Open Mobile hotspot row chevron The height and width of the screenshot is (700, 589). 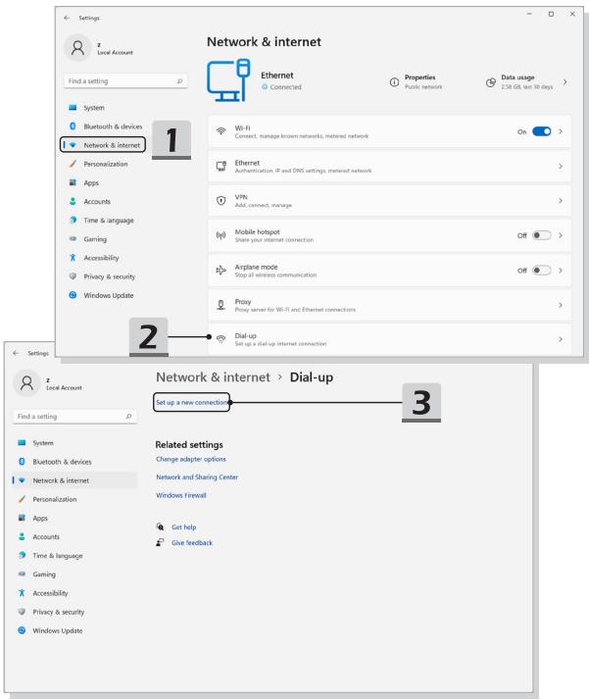pyautogui.click(x=561, y=235)
